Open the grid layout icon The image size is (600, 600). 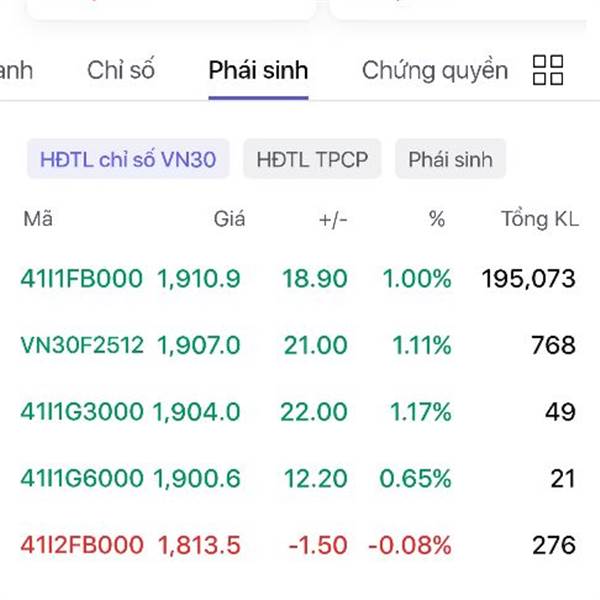548,71
